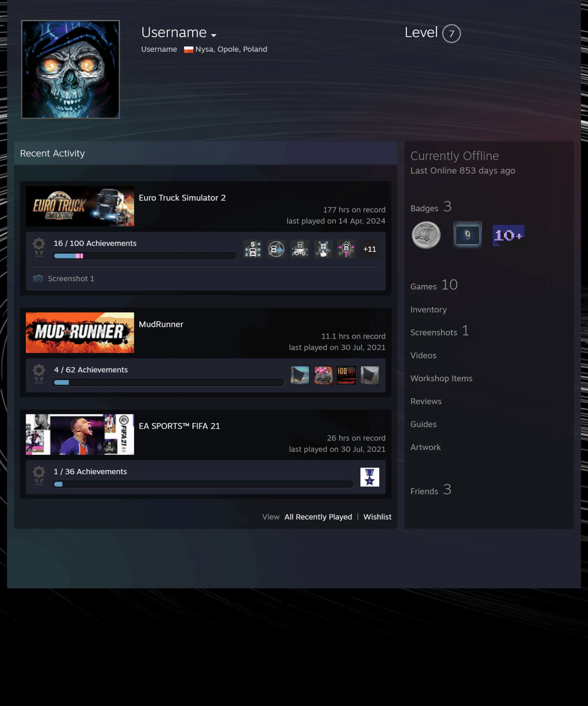Open the Wishlist link
Image resolution: width=588 pixels, height=706 pixels.
377,517
